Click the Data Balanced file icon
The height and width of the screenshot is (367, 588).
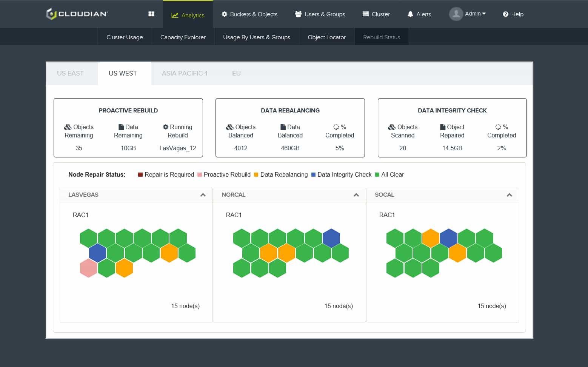point(283,127)
